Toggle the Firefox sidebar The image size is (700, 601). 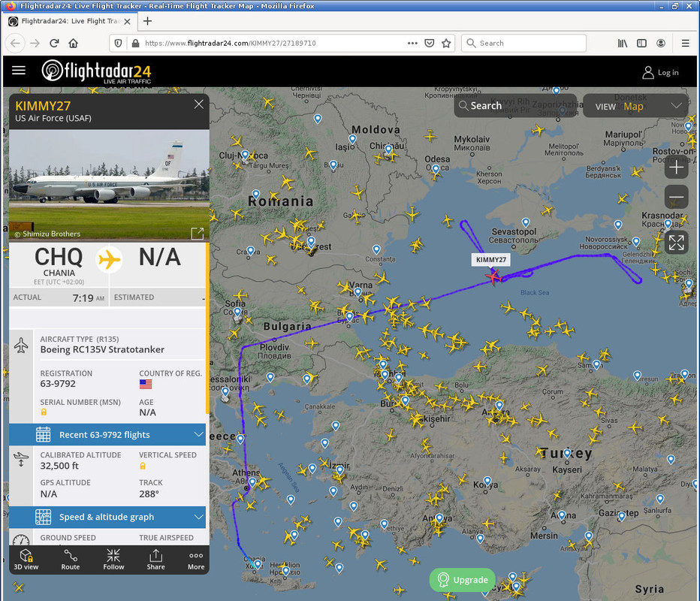[x=641, y=43]
